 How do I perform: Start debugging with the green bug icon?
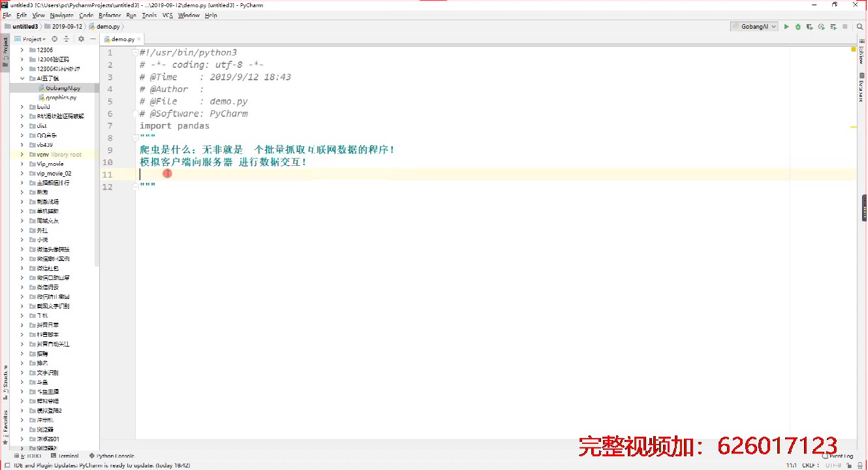pyautogui.click(x=798, y=27)
